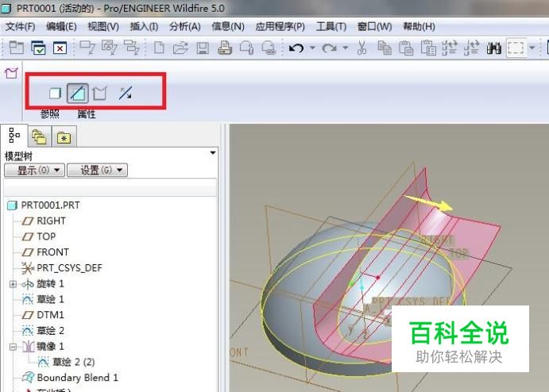Toggle the quilt option icon in dashboard
The image size is (549, 392).
[x=100, y=94]
